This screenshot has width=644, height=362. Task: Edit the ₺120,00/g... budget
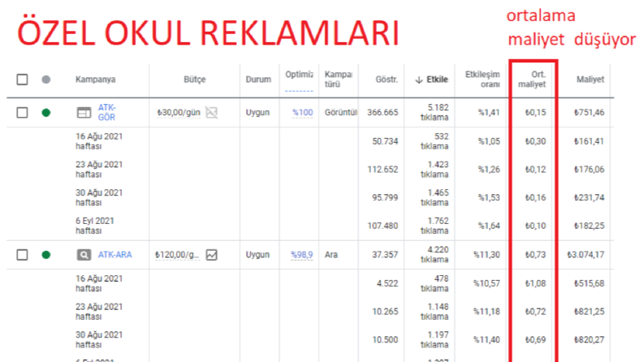coord(177,255)
